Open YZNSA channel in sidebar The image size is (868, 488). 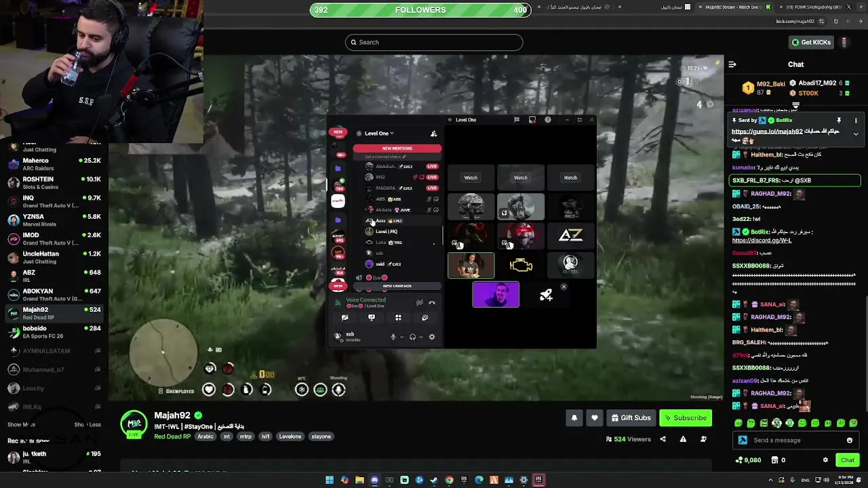tap(54, 220)
